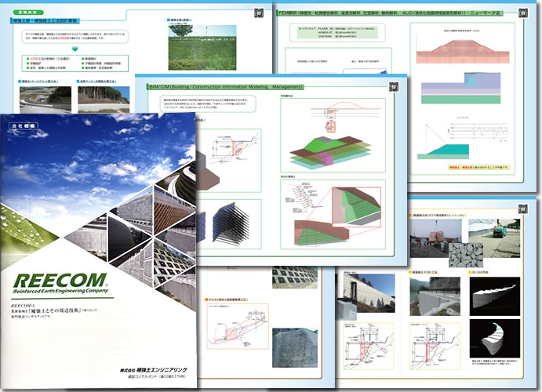Click the yellow highlighted note under the Newmark diagram
Viewport: 542px width, 392px height.
pos(478,167)
